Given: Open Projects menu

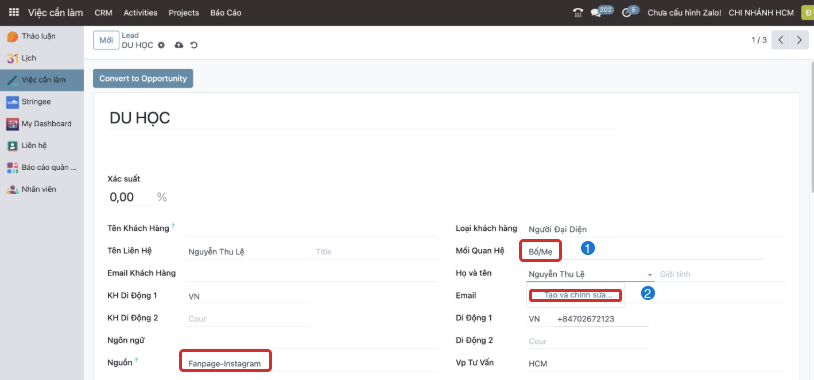Looking at the screenshot, I should pyautogui.click(x=184, y=12).
